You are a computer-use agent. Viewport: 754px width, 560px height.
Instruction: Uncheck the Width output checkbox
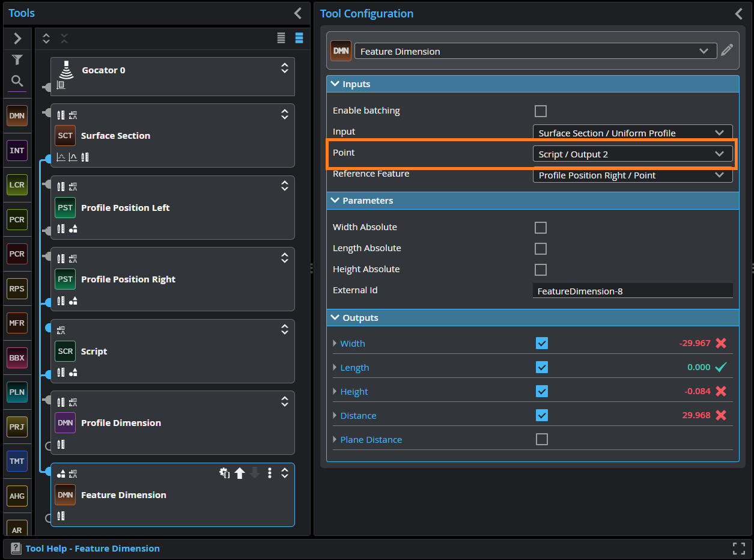(x=541, y=343)
